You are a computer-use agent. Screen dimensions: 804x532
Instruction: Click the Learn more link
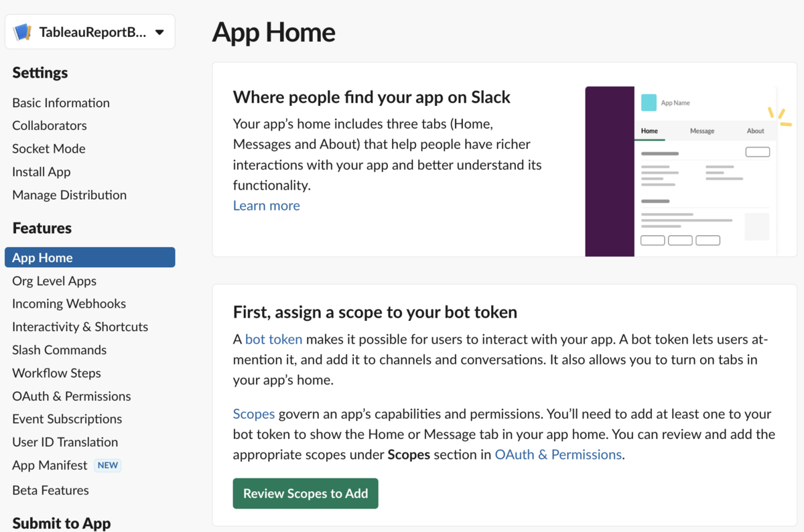point(267,206)
